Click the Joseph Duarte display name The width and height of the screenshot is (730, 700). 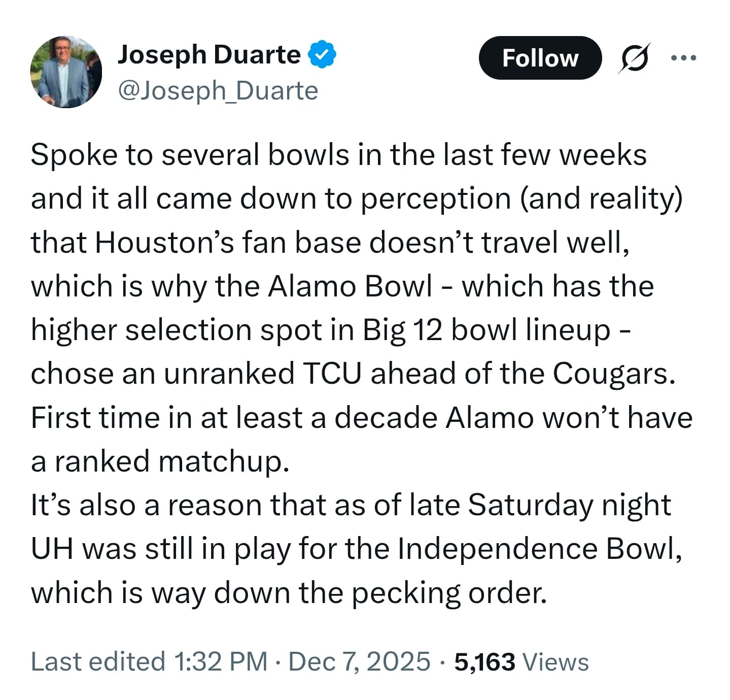[209, 55]
